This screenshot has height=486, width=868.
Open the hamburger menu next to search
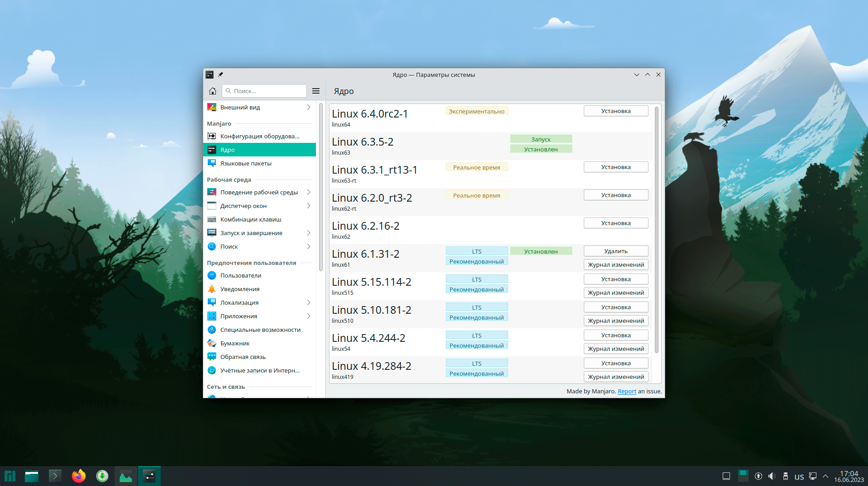(316, 91)
